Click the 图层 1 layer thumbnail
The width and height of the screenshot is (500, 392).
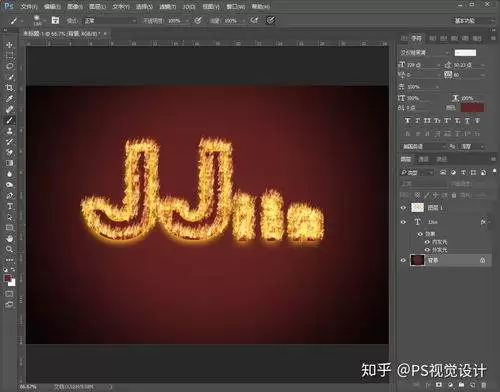(x=417, y=208)
